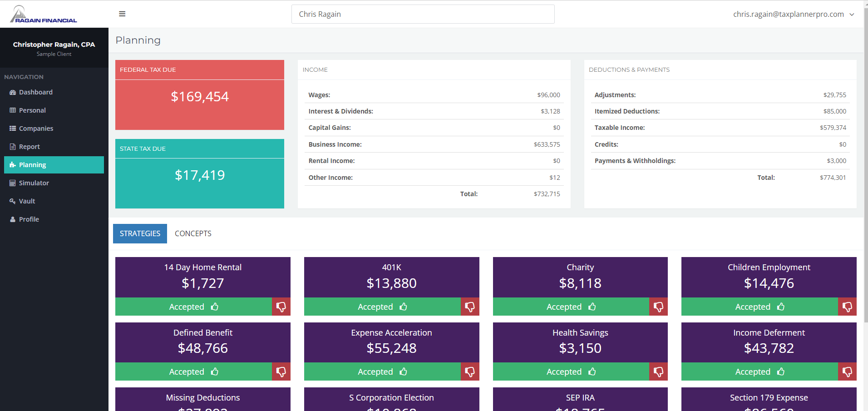Click Accepted on 14 Day Home Rental

click(x=193, y=307)
